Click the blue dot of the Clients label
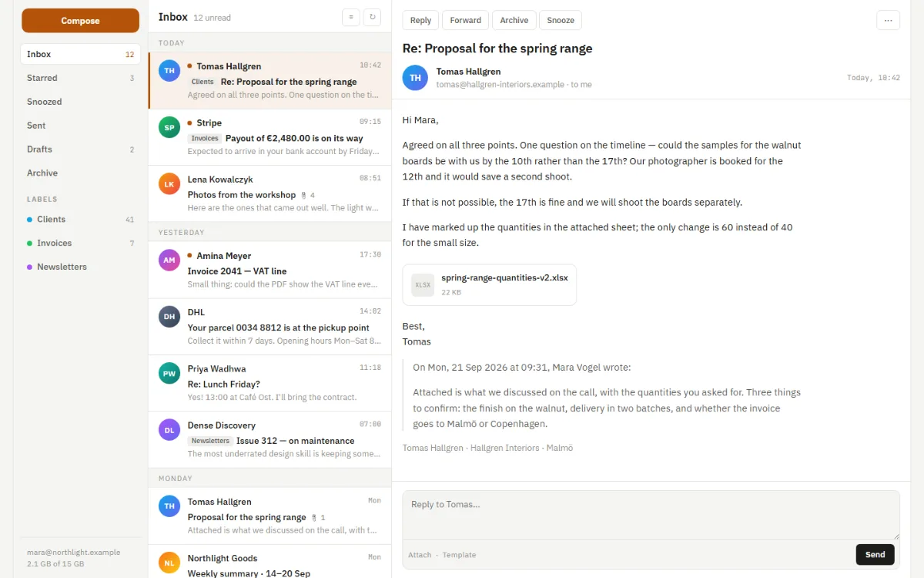Image resolution: width=924 pixels, height=578 pixels. 29,220
